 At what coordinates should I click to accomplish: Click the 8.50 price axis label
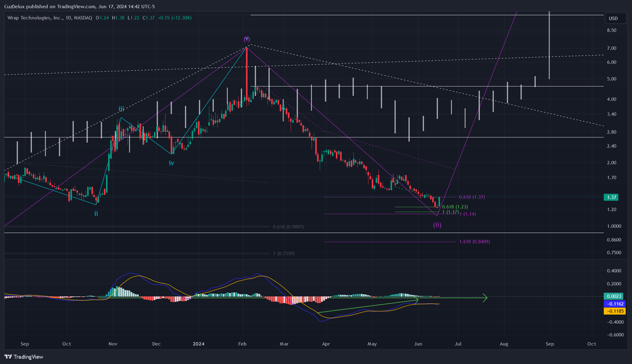pos(612,30)
